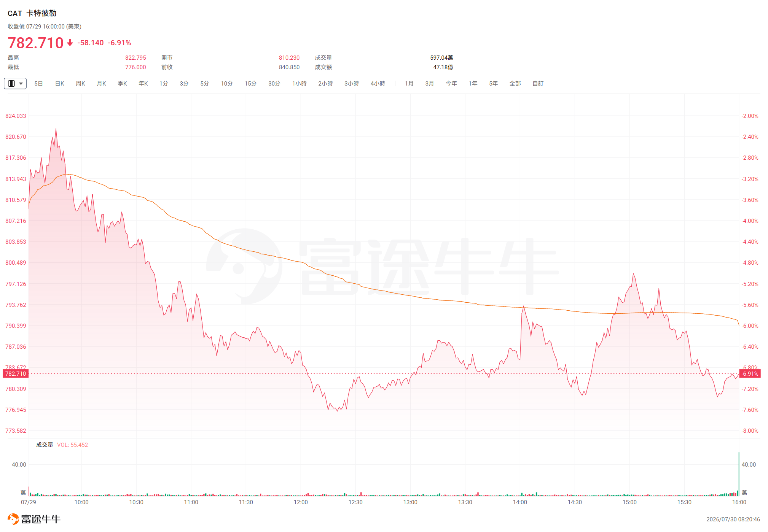Screen dimensions: 768x532
Task: Show the 1小時 chart
Action: point(300,83)
